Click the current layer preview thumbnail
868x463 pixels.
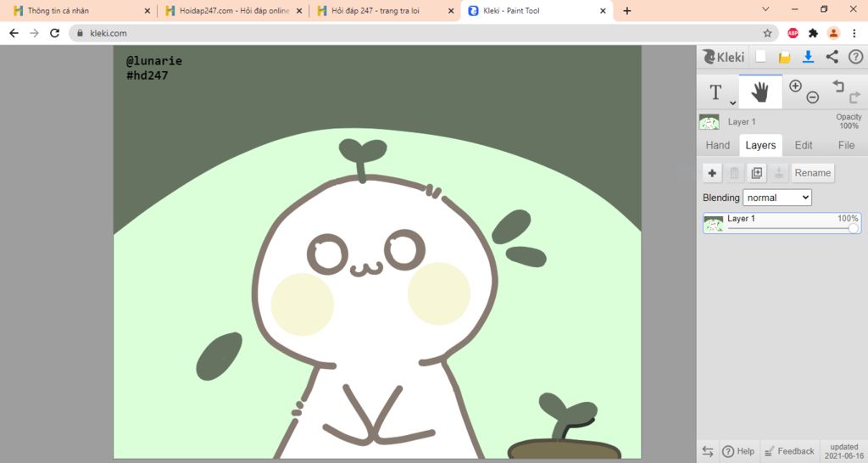point(709,122)
